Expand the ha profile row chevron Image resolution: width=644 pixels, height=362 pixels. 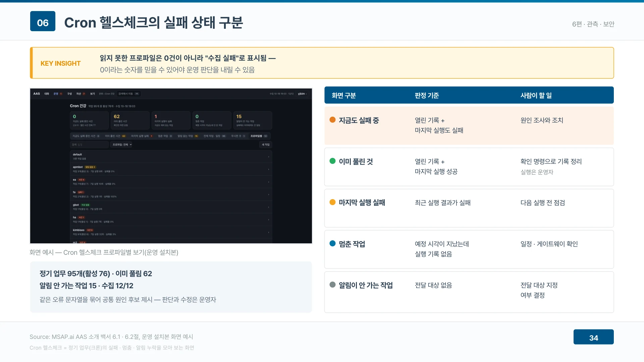tap(269, 220)
